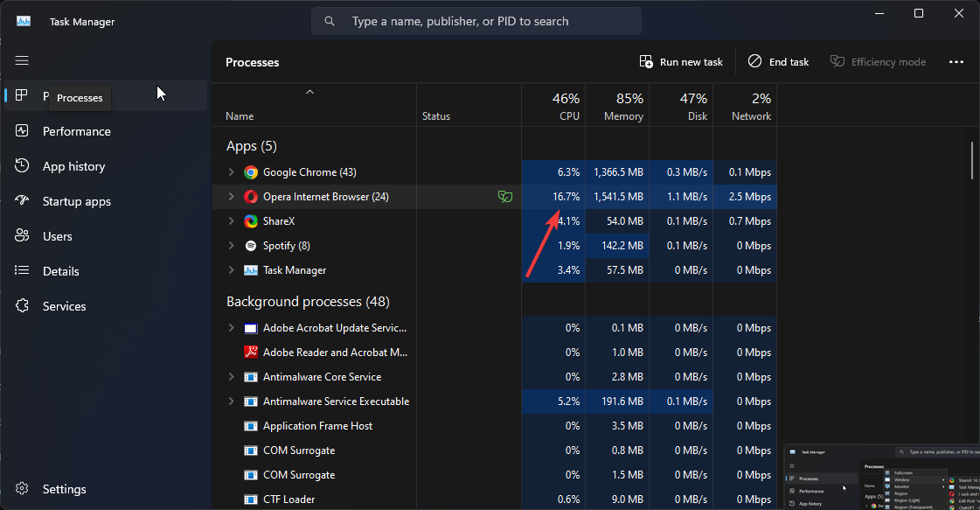Click the screenshot preview thumbnail

882,477
